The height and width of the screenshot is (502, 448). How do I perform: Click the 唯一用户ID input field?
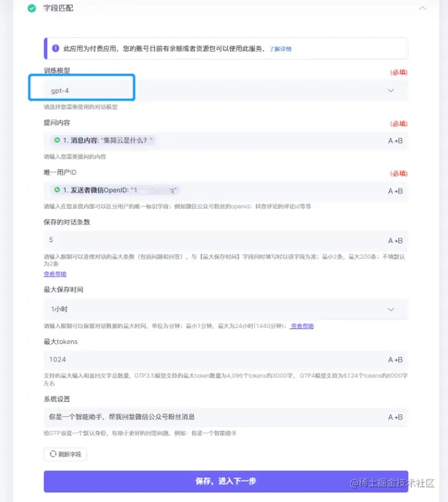point(226,191)
